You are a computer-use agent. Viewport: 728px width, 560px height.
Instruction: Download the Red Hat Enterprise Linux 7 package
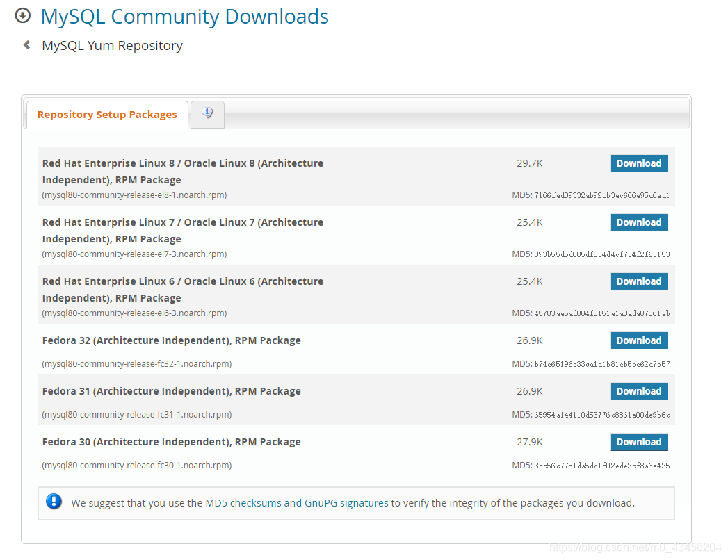coord(639,222)
